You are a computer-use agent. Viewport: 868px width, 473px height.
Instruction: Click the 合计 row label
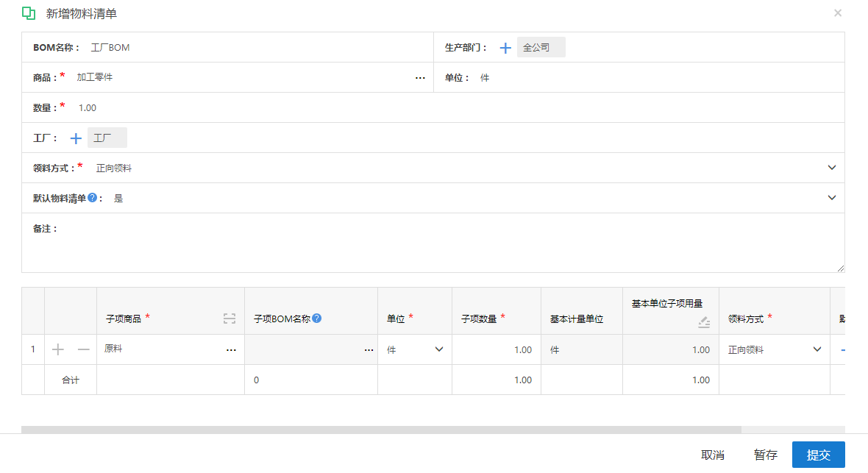pos(71,380)
